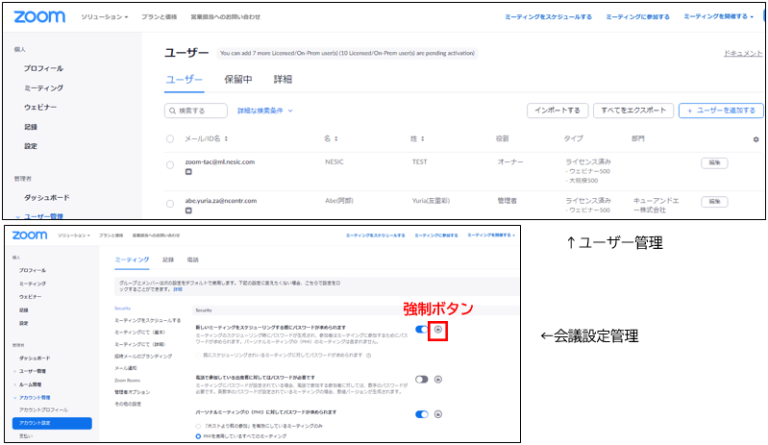Screen dimensions: 768x445
Task: Click the すべてをエクスポート button
Action: [x=631, y=111]
